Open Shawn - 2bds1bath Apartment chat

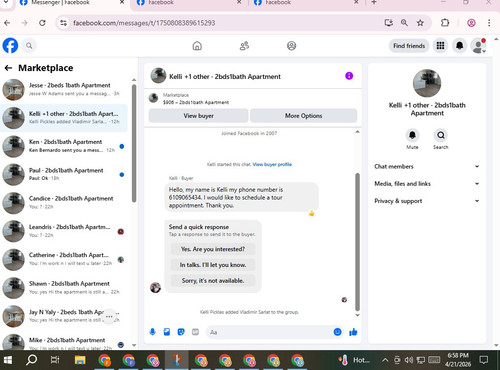(x=64, y=288)
